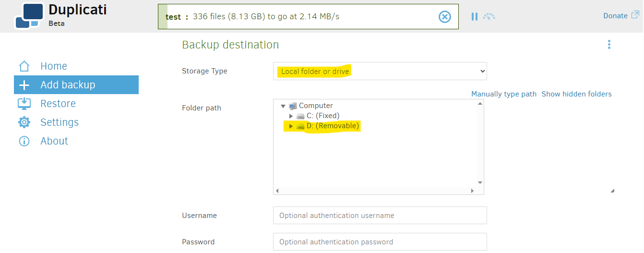Open the About page
The width and height of the screenshot is (644, 253).
point(54,141)
